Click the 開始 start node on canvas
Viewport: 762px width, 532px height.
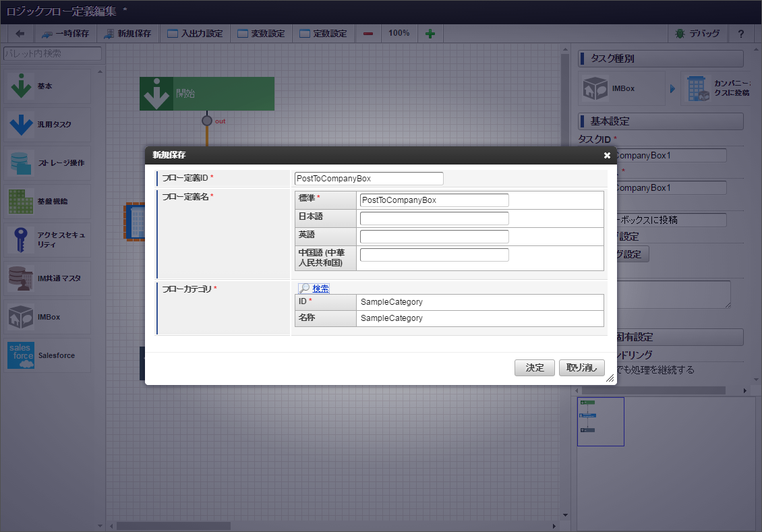pyautogui.click(x=207, y=94)
